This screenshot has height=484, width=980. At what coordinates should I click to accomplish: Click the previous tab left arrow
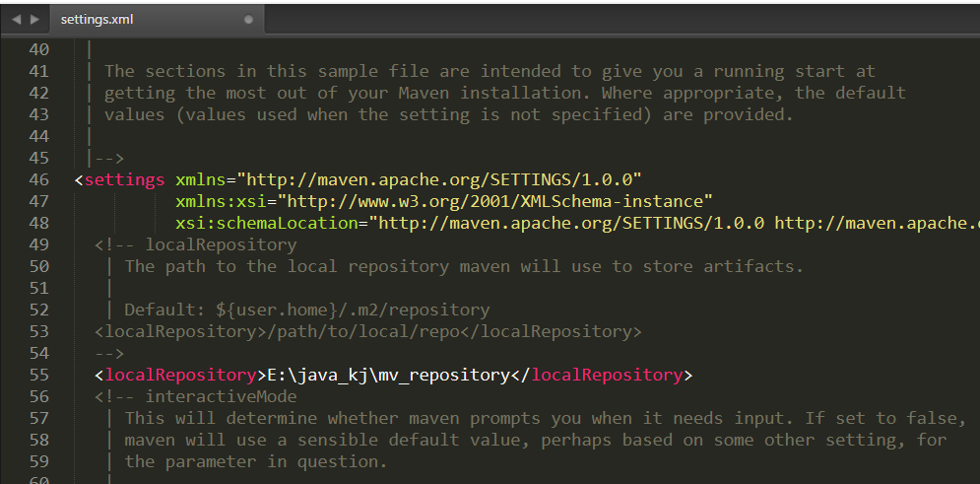(16, 20)
